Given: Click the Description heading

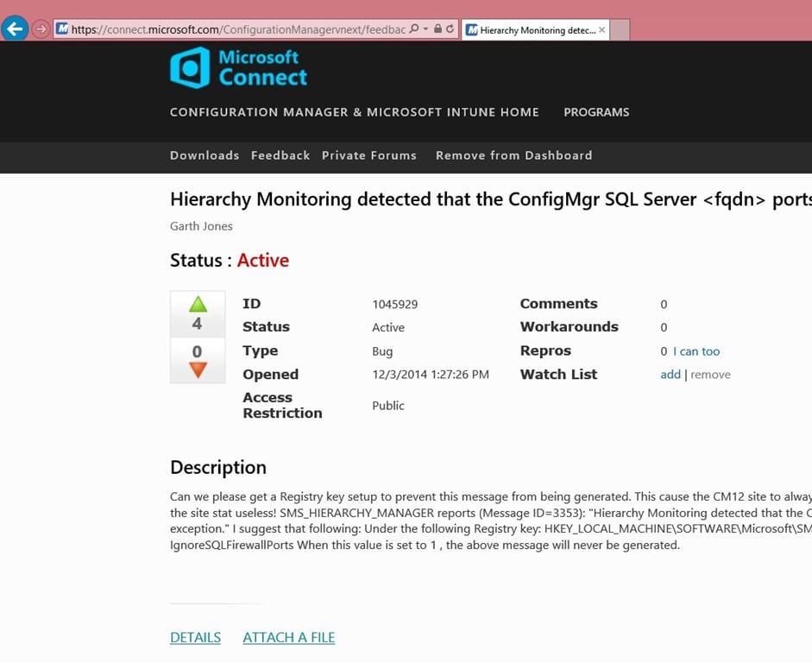Looking at the screenshot, I should [218, 467].
